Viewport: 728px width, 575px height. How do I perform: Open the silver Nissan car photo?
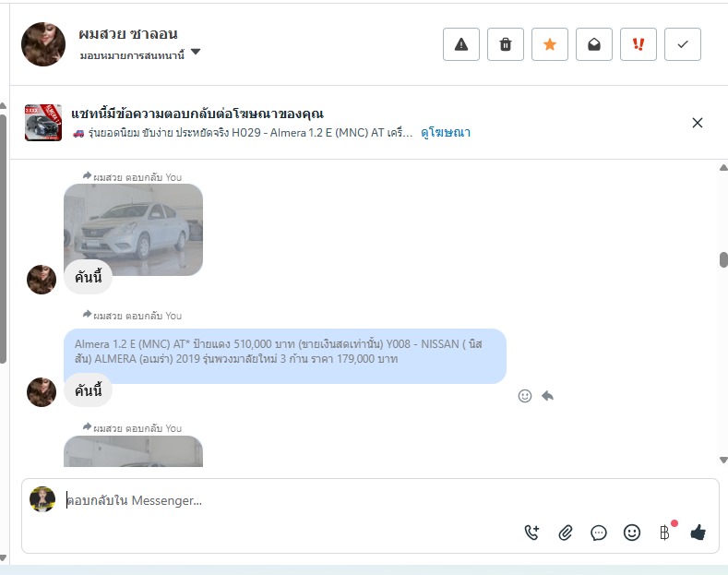133,230
